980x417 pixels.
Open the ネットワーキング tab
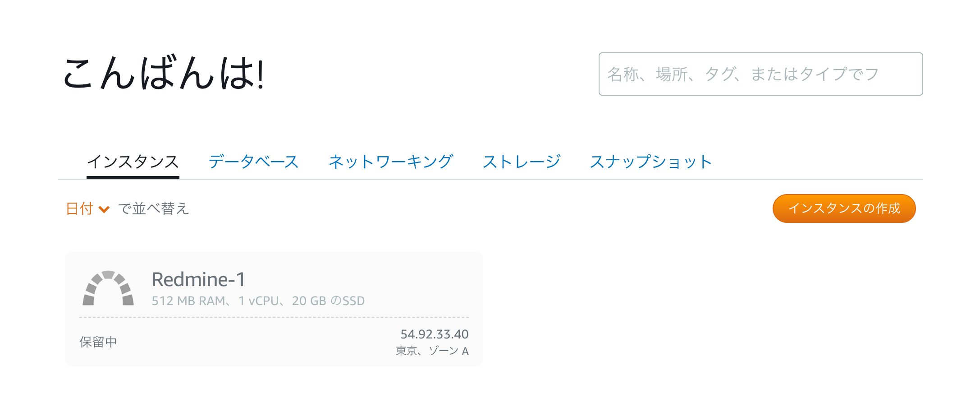(390, 162)
